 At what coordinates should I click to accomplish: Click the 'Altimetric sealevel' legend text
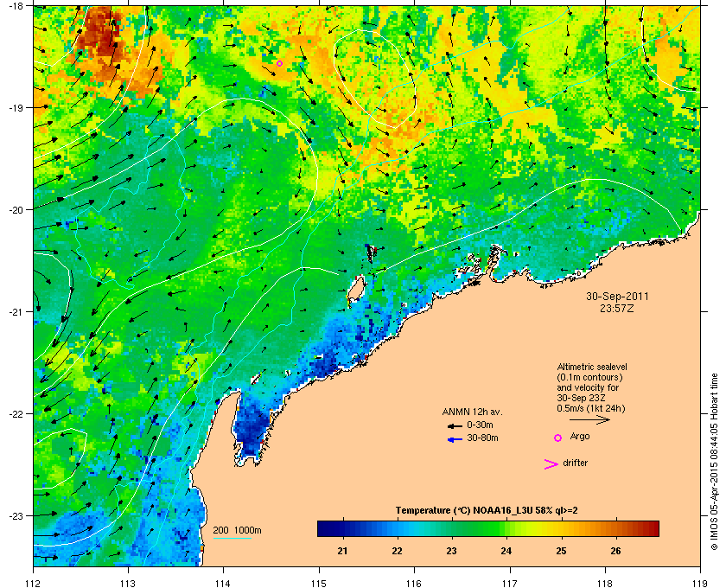click(x=592, y=367)
